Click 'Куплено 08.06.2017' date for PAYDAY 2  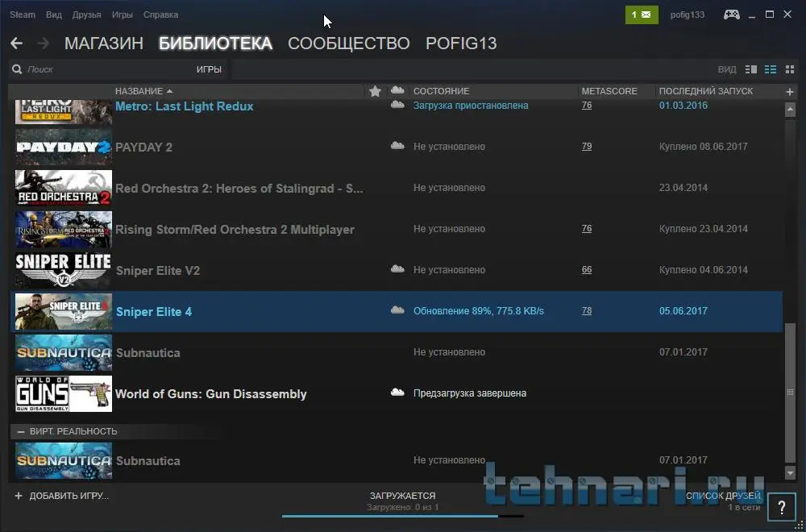click(703, 147)
